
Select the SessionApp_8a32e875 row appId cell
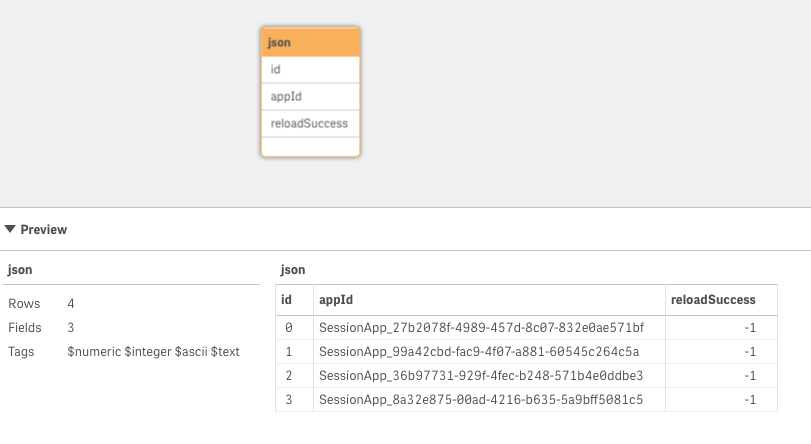[481, 400]
